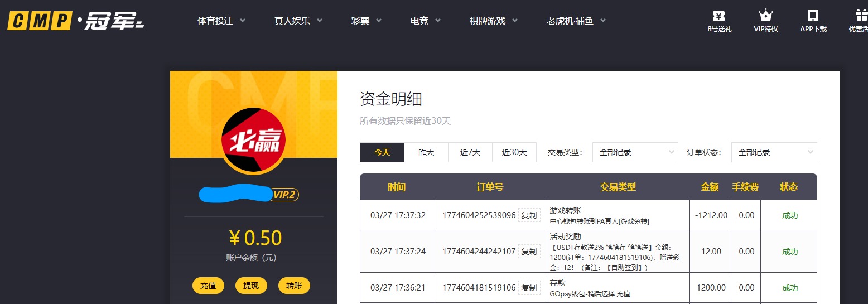The image size is (868, 304).
Task: Select the 昨天 date filter tab
Action: click(426, 152)
